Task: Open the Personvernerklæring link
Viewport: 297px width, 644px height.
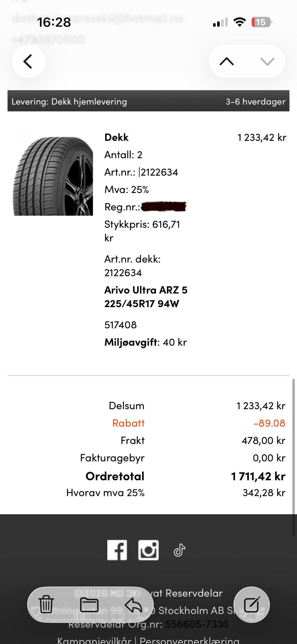Action: (190, 639)
